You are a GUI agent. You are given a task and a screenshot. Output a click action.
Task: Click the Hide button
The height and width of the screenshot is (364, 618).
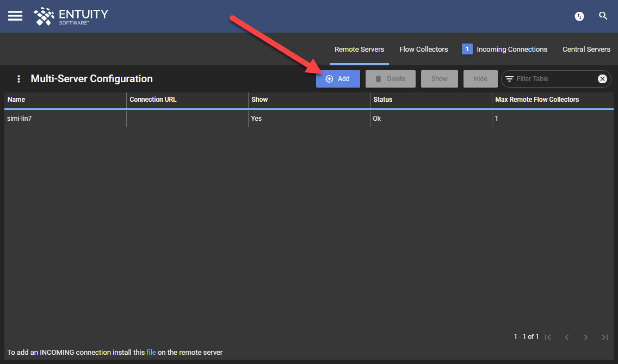point(480,79)
